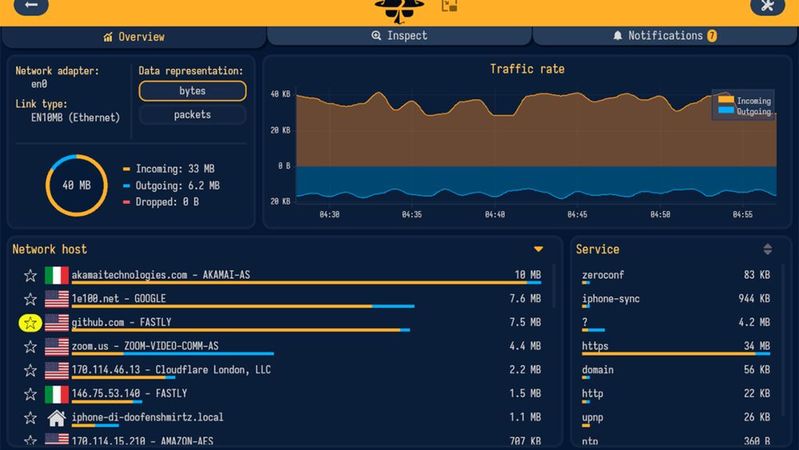Star the akamaitechnologies.com host as favorite
Viewport: 799px width, 450px height.
pos(31,275)
